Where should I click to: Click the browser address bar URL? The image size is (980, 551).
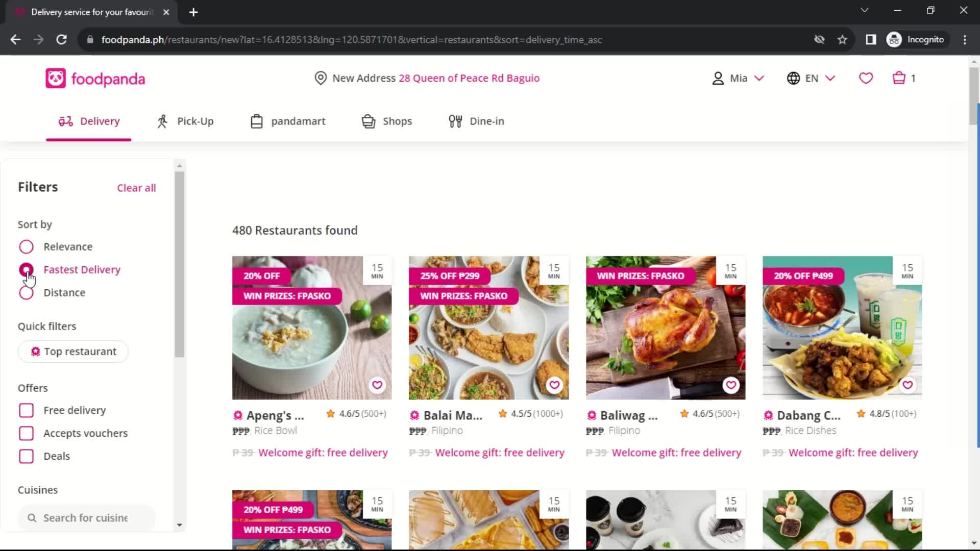pyautogui.click(x=352, y=39)
